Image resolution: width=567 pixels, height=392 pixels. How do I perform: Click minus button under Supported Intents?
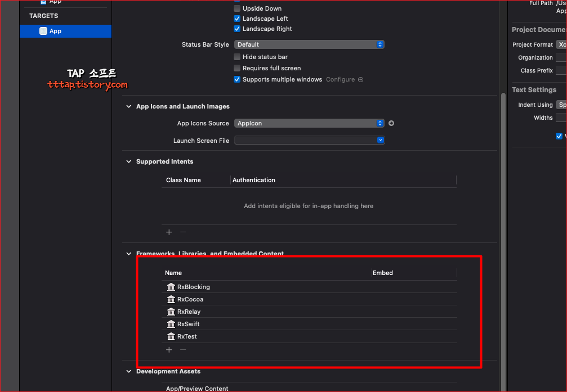(183, 232)
